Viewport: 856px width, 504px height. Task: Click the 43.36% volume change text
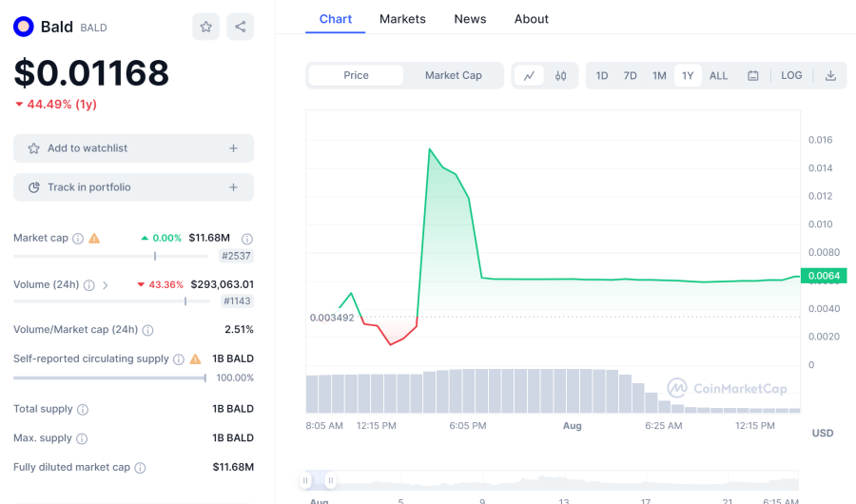click(165, 284)
